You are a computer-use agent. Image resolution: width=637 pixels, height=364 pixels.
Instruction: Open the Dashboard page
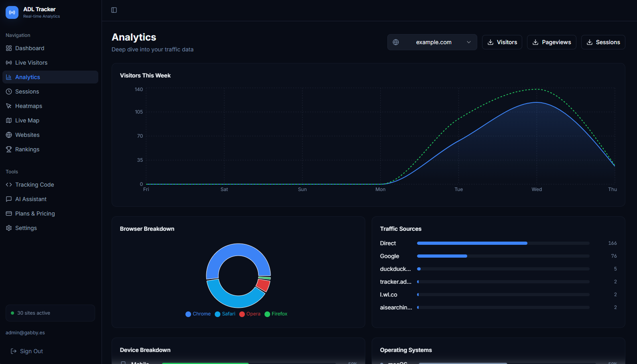coord(50,48)
